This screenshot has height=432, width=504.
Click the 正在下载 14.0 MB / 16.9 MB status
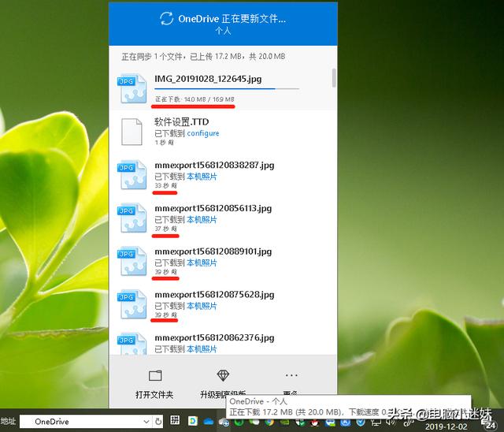(195, 99)
